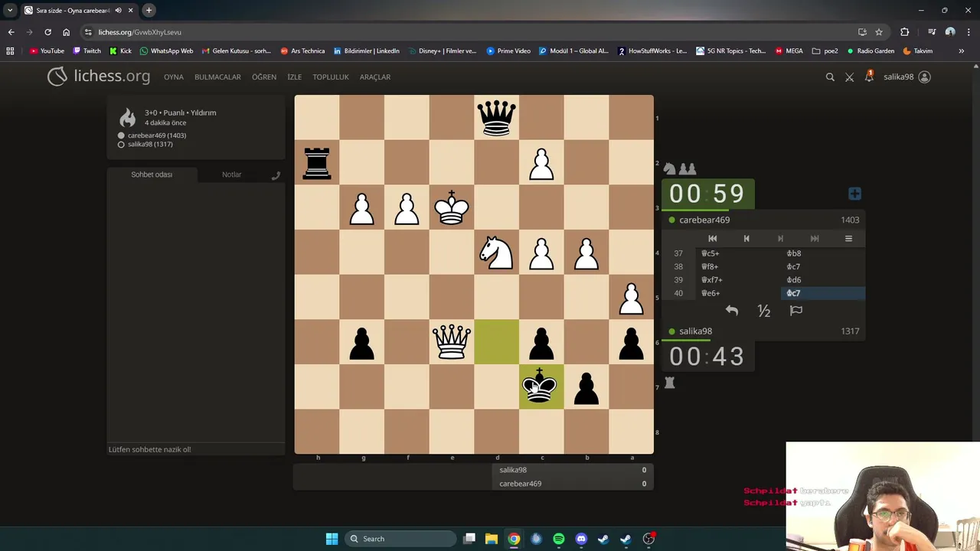The height and width of the screenshot is (551, 980).
Task: Open the ÖĞREN menu
Action: click(x=264, y=77)
